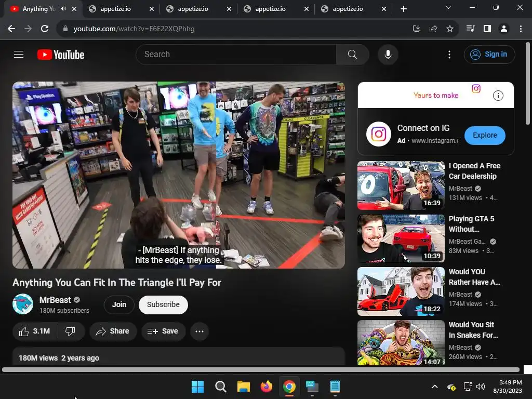Expand tab search chevron

pos(448,7)
